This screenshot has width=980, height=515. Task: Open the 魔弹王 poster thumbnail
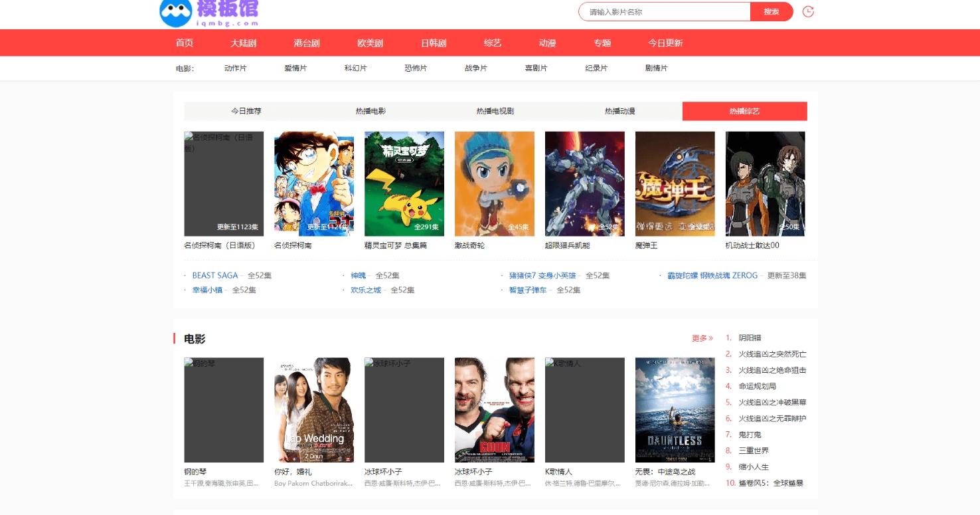tap(675, 183)
